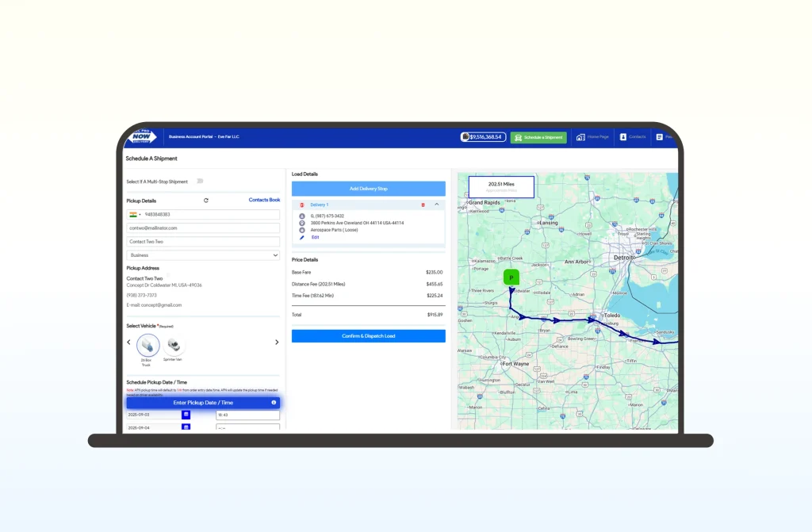Image resolution: width=812 pixels, height=532 pixels.
Task: Click the Now Delivery logo
Action: (x=141, y=136)
